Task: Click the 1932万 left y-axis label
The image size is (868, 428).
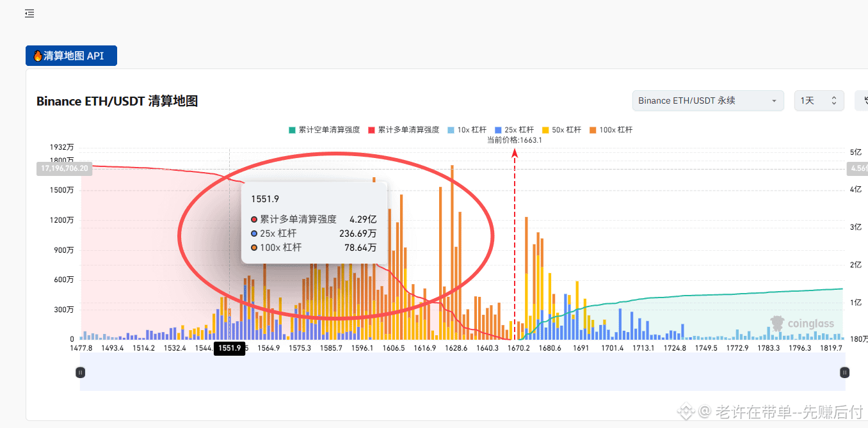Action: [x=62, y=148]
